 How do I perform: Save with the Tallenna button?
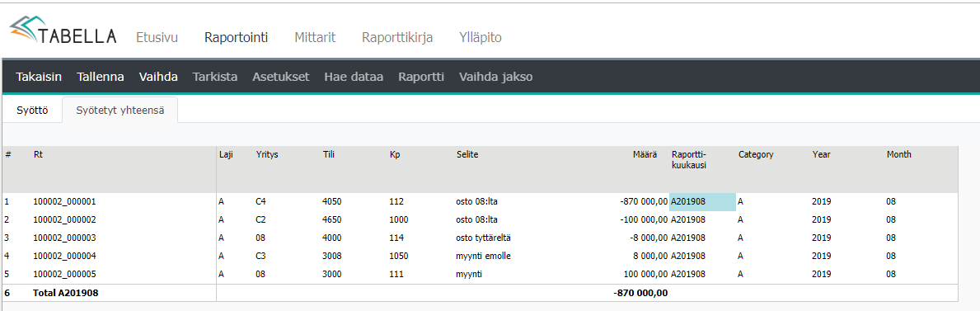click(x=101, y=77)
